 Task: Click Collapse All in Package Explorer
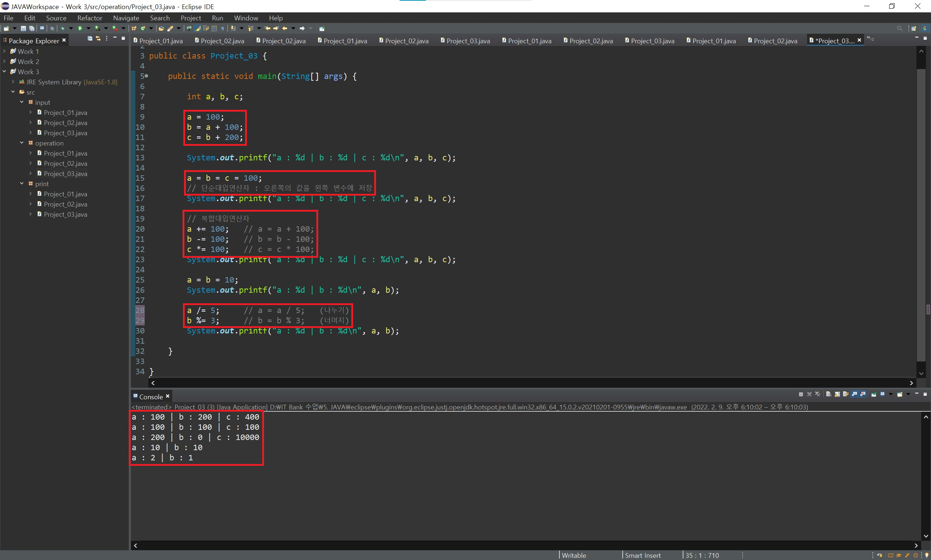(x=90, y=39)
